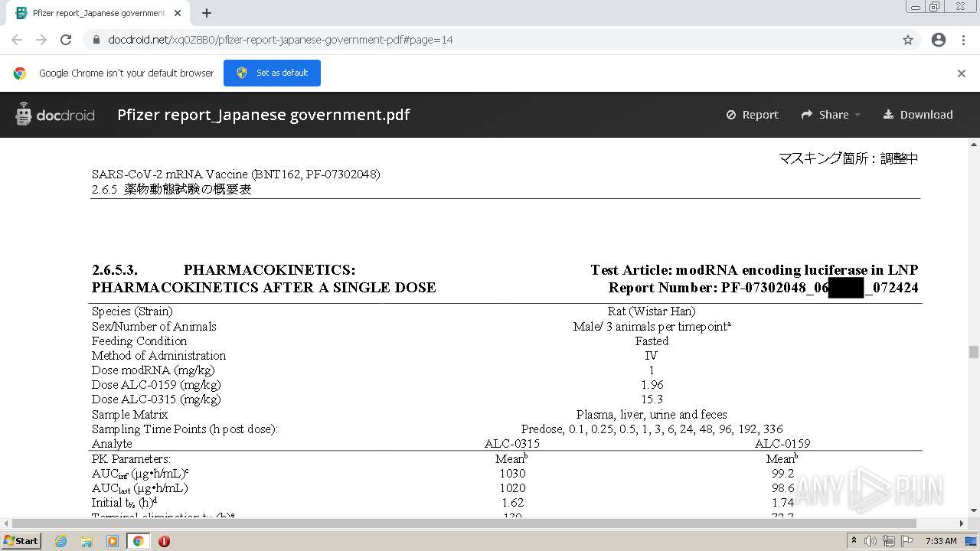Click the 'SARS-CoV-2 mRNA Vaccine' header line
980x551 pixels.
tap(236, 174)
